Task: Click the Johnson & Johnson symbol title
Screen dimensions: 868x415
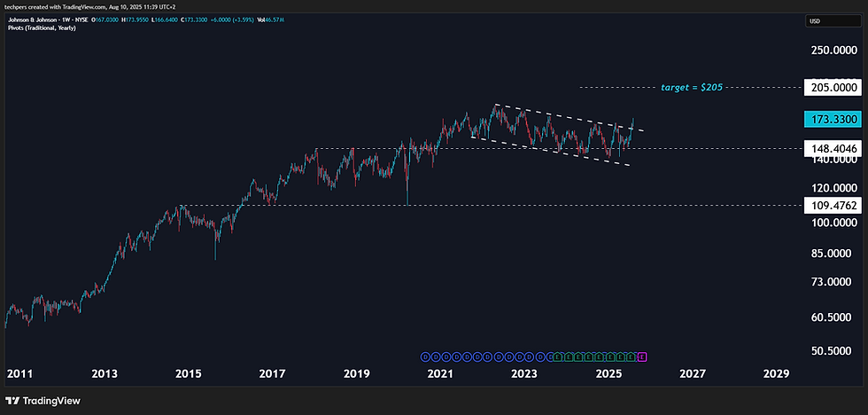Action: (48, 20)
